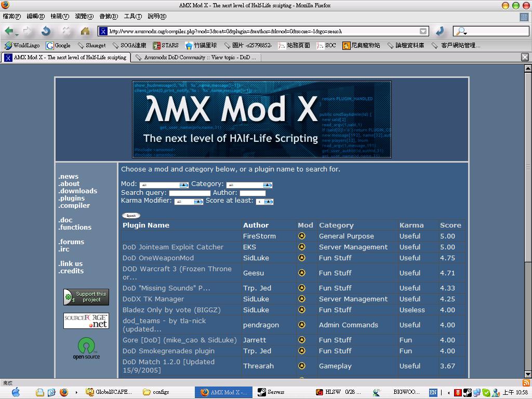The height and width of the screenshot is (399, 532).
Task: Click the Search button
Action: point(131,216)
